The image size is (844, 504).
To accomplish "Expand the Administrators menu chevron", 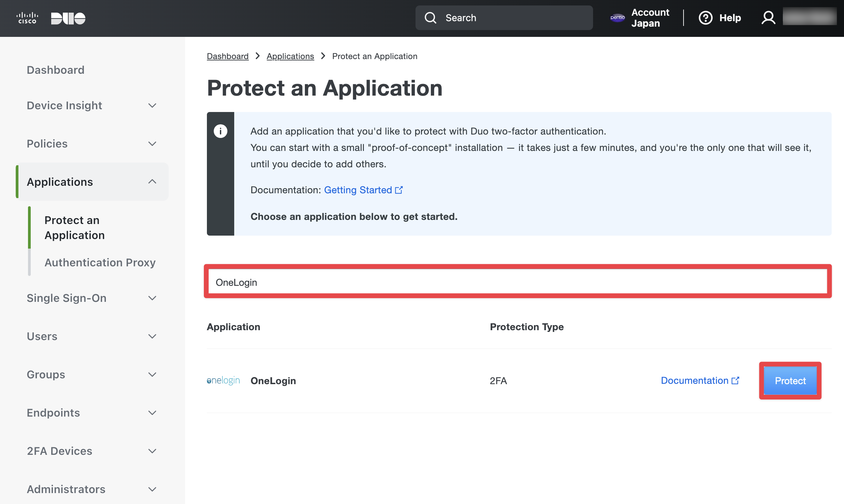I will (152, 489).
